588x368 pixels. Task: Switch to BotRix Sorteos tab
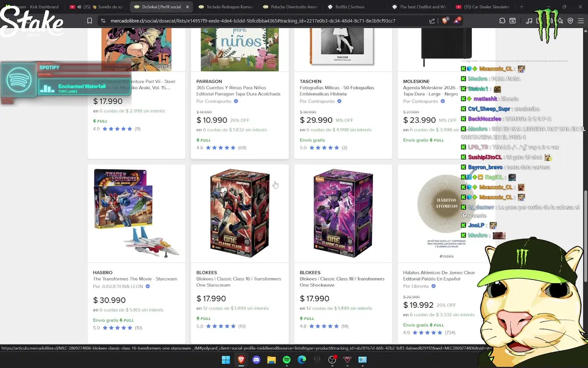point(355,7)
